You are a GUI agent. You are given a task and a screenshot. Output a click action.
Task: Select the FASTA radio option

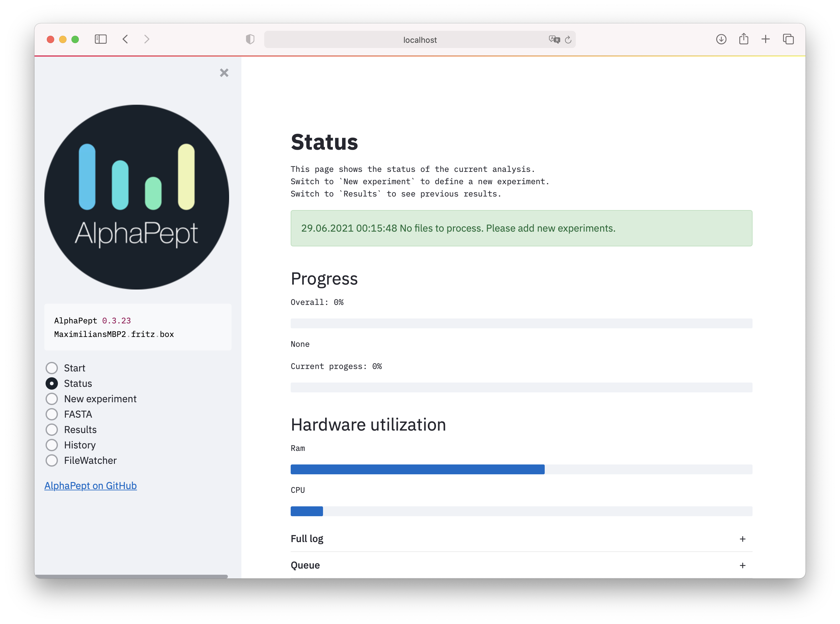pos(52,414)
